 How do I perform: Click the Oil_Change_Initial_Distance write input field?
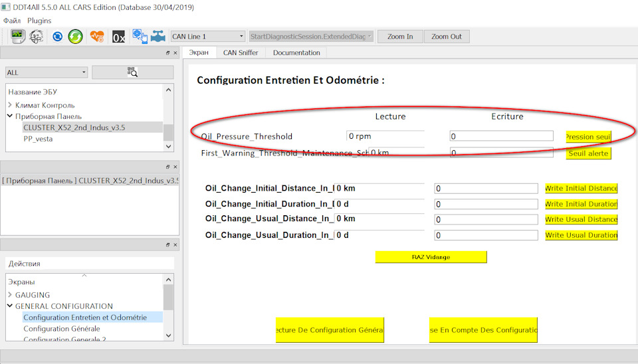(486, 188)
